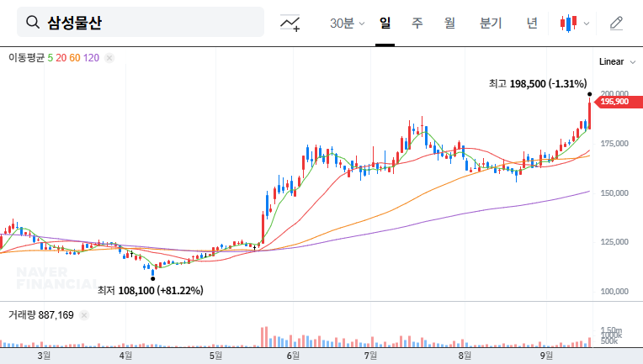Viewport: 643px width, 364px height.
Task: Select the 일 daily chart tab
Action: point(385,23)
